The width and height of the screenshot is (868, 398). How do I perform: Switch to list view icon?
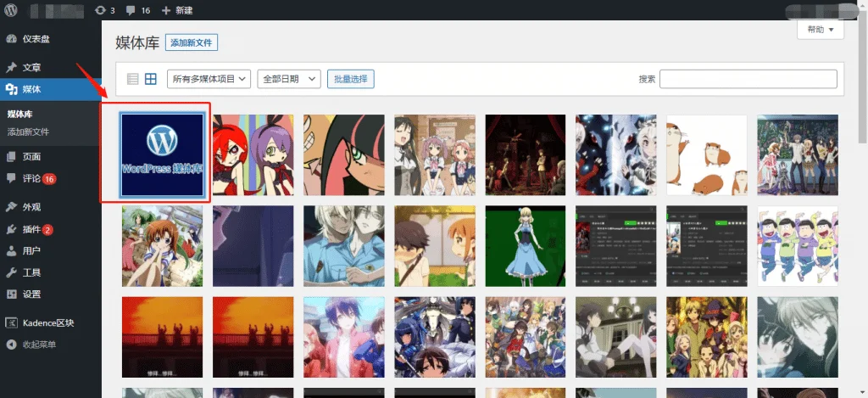pyautogui.click(x=132, y=79)
